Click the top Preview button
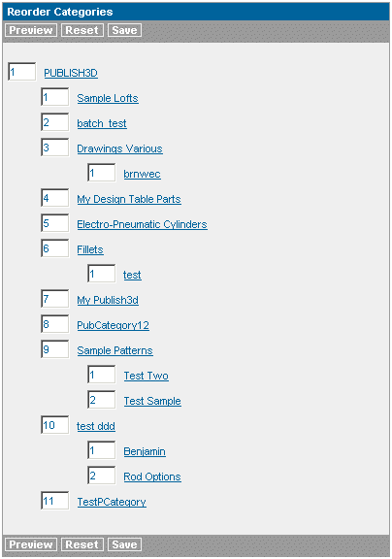The image size is (392, 559). click(x=31, y=30)
